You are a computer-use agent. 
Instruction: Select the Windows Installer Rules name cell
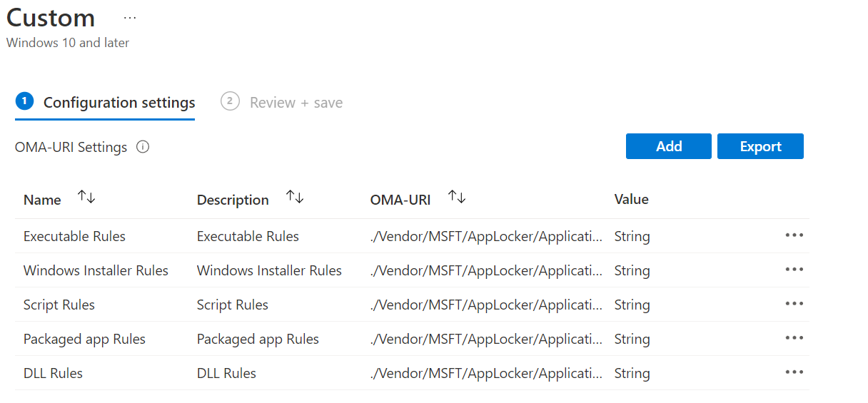click(96, 271)
